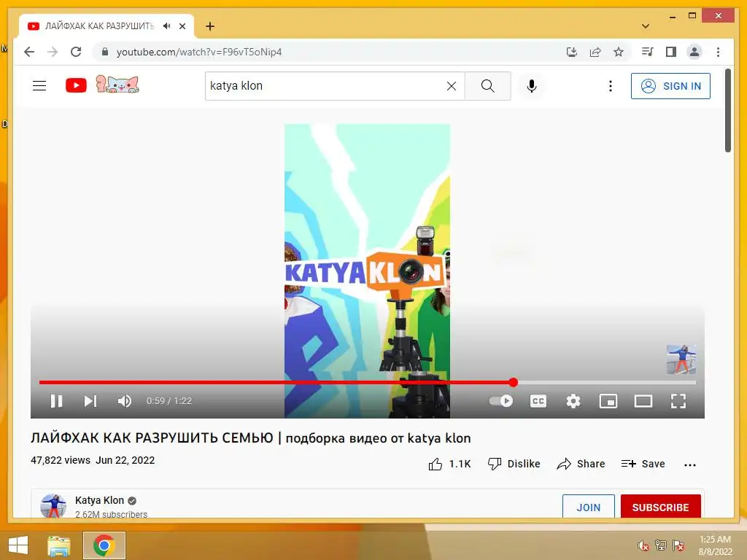Enter full screen mode
Image resolution: width=747 pixels, height=560 pixels.
tap(678, 401)
